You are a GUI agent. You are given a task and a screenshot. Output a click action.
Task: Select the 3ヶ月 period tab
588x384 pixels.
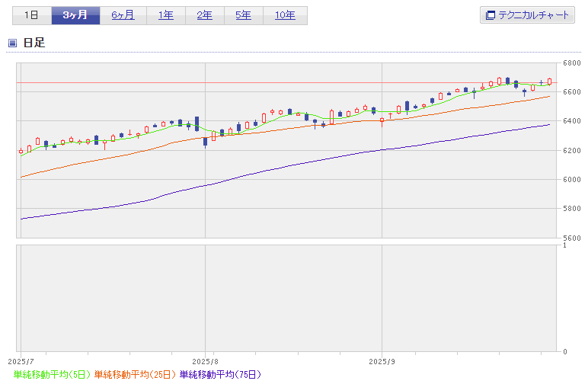click(x=75, y=15)
